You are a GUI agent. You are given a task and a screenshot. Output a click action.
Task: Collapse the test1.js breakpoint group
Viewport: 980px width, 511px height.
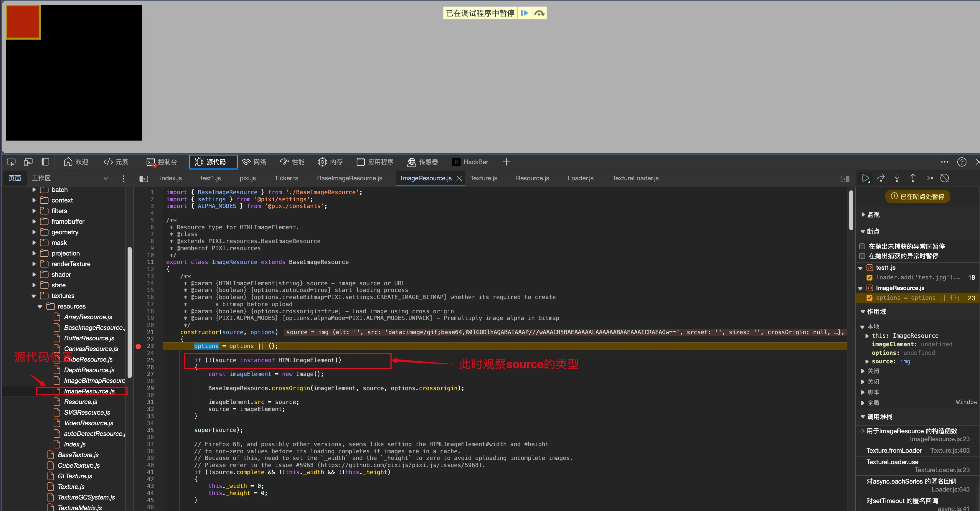[861, 268]
